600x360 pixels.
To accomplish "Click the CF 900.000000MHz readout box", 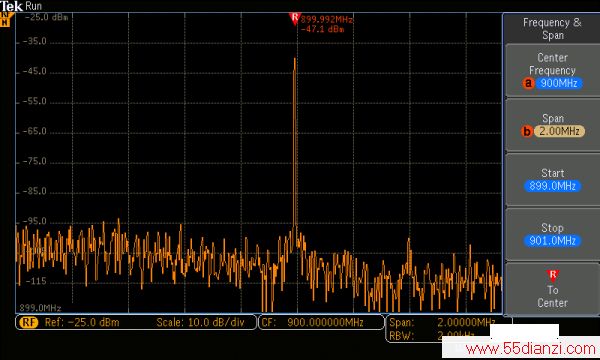I will coord(321,323).
